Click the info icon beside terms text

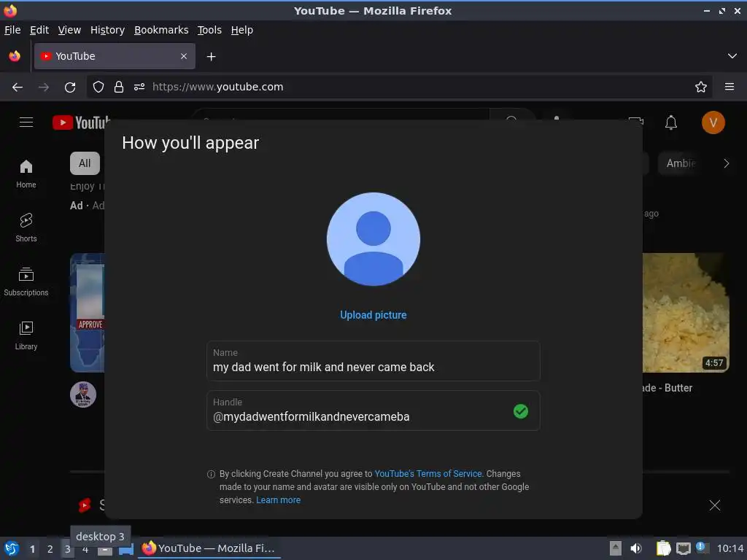(211, 474)
